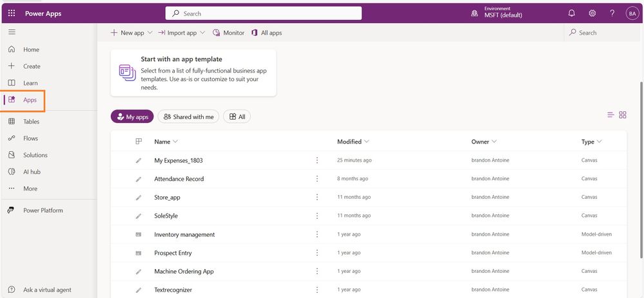Expand the New app dropdown arrow

[150, 33]
